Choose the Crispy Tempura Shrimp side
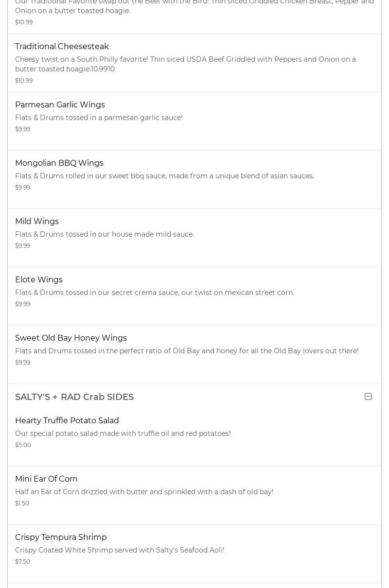Screen dimensions: 389x588 click(61, 537)
